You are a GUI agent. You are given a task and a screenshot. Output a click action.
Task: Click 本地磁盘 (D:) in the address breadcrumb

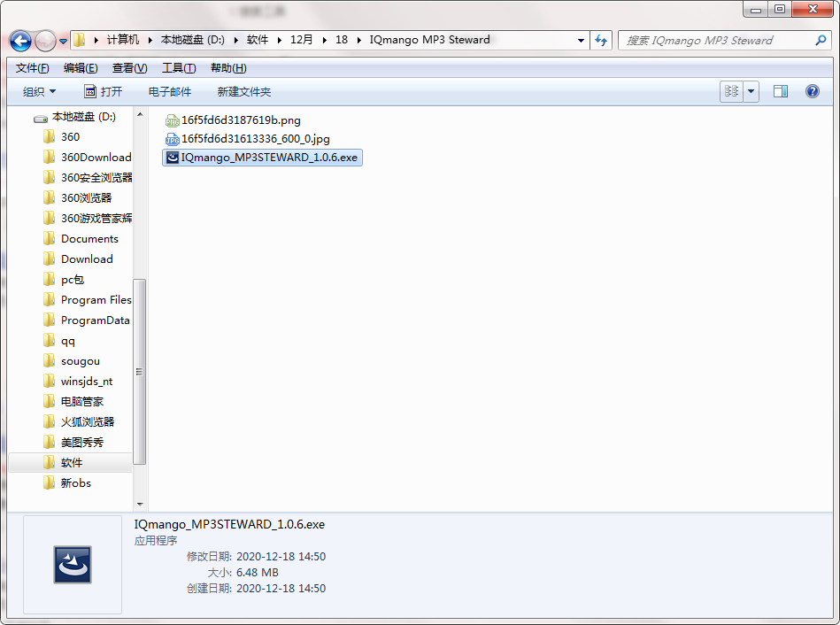click(193, 40)
